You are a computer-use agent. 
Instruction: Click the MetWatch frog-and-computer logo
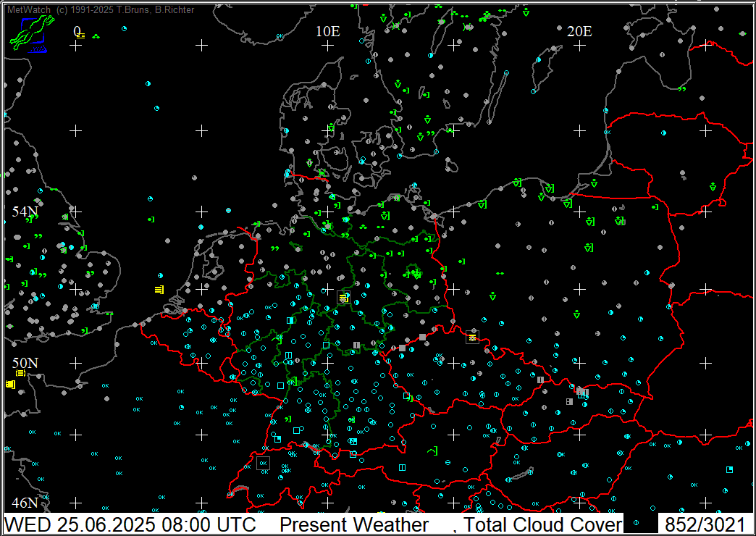point(32,33)
